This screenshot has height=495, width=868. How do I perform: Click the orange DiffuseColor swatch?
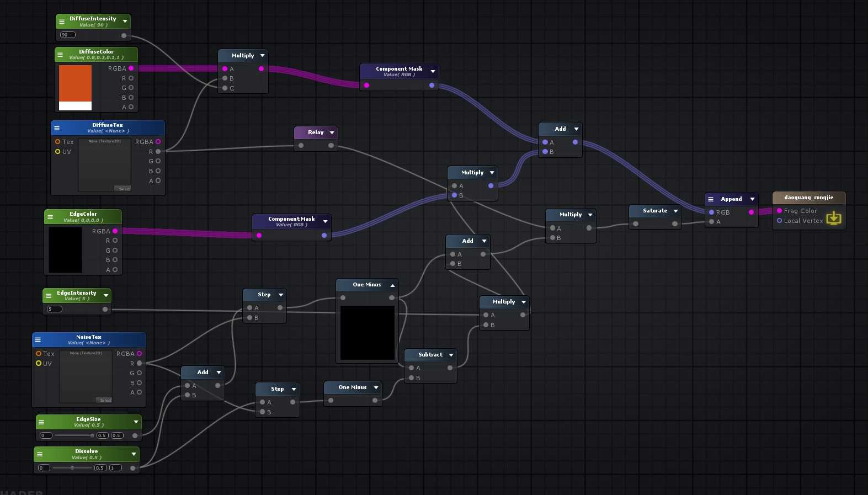tap(75, 83)
